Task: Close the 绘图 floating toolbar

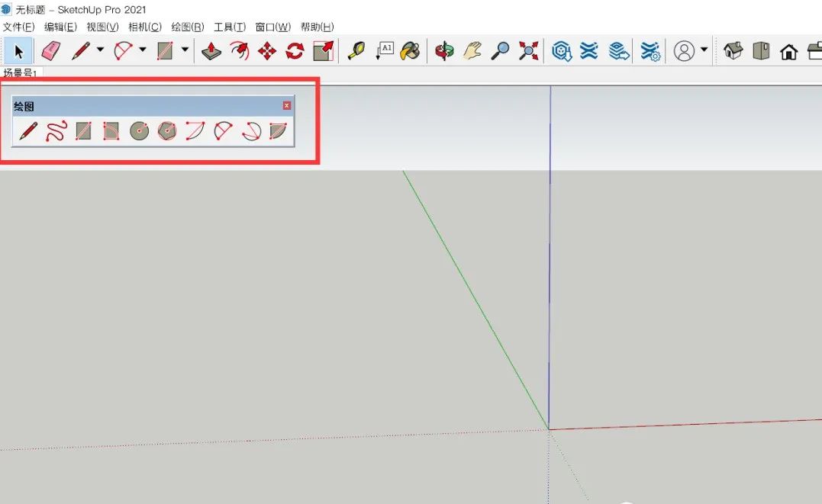Action: tap(287, 106)
